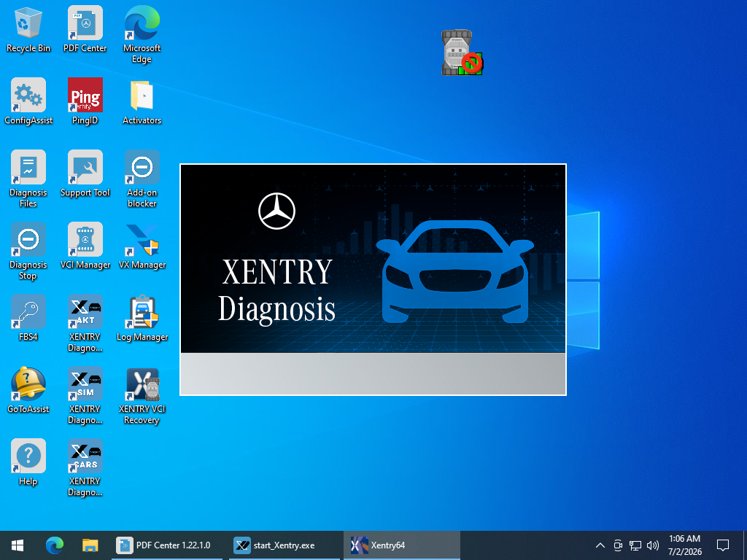Open the Add-on blocker shortcut

(142, 179)
